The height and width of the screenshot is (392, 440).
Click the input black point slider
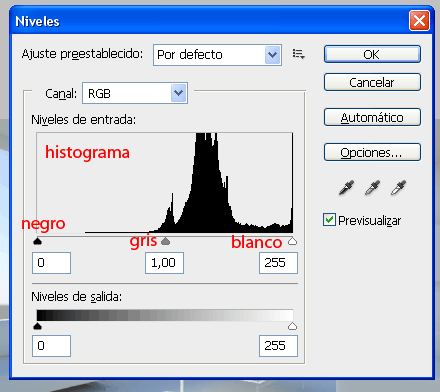coord(37,241)
